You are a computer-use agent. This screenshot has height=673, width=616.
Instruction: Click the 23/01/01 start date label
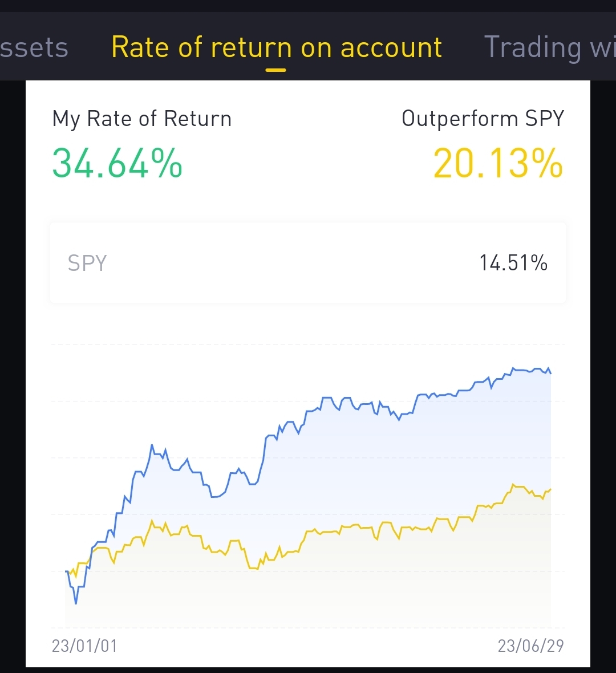[84, 646]
